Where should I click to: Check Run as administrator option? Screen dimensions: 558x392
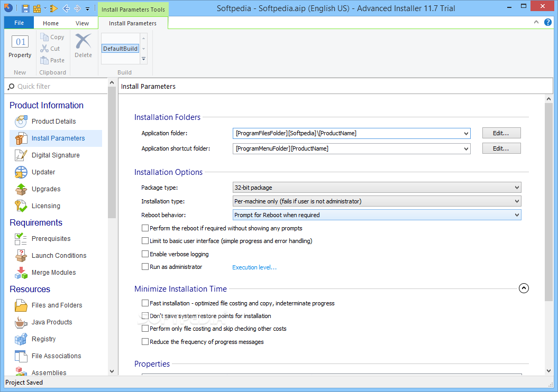coord(145,267)
